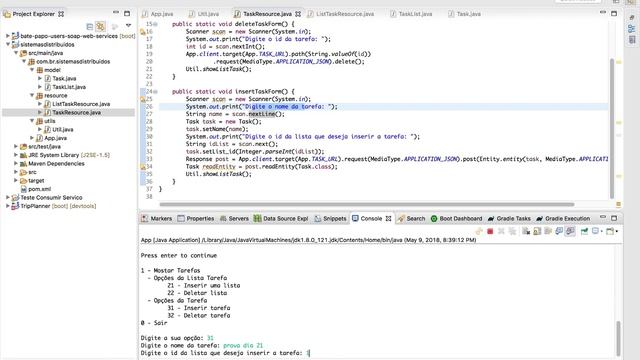The width and height of the screenshot is (640, 360).
Task: Open Project Explorer view menu arrow
Action: pyautogui.click(x=129, y=26)
